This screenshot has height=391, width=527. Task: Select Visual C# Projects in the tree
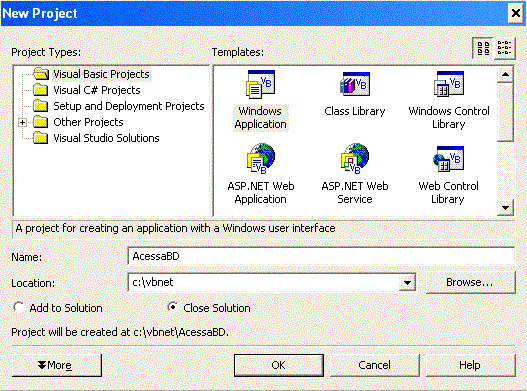(x=97, y=90)
